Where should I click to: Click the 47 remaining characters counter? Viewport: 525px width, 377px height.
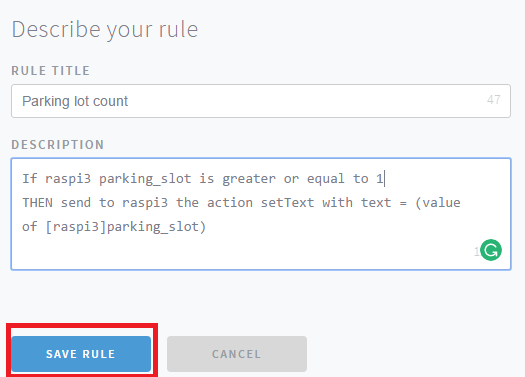pos(494,100)
